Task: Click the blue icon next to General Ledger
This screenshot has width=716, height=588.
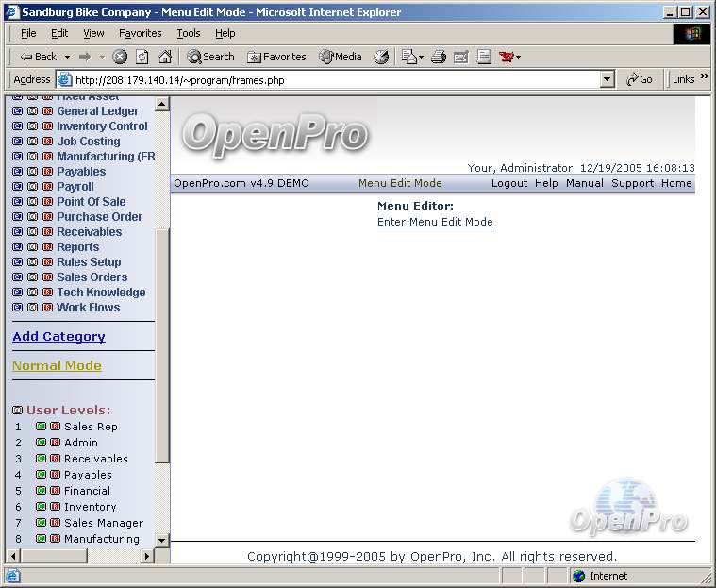Action: (17, 111)
